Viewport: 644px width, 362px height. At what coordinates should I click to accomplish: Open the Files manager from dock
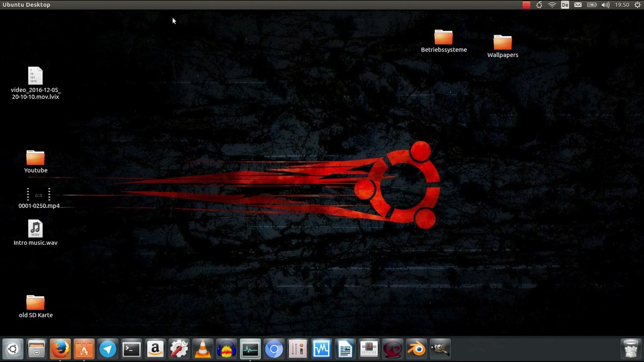[x=36, y=349]
